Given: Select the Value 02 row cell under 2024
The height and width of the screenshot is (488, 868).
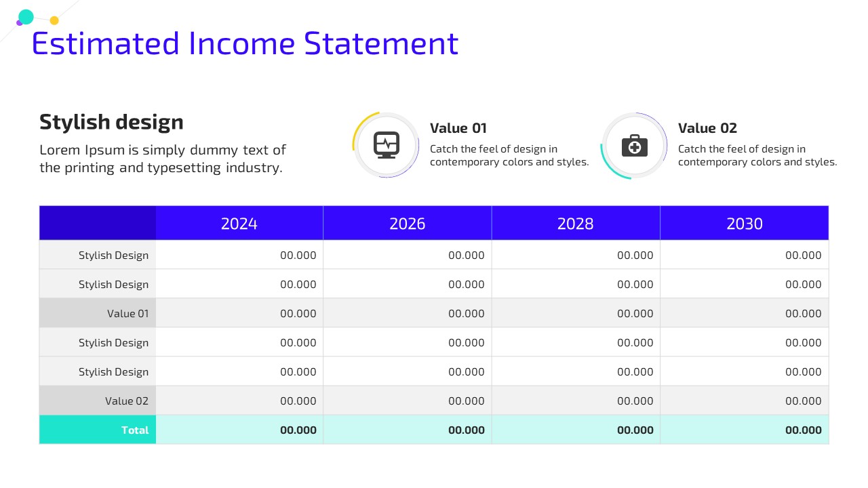Looking at the screenshot, I should click(239, 401).
